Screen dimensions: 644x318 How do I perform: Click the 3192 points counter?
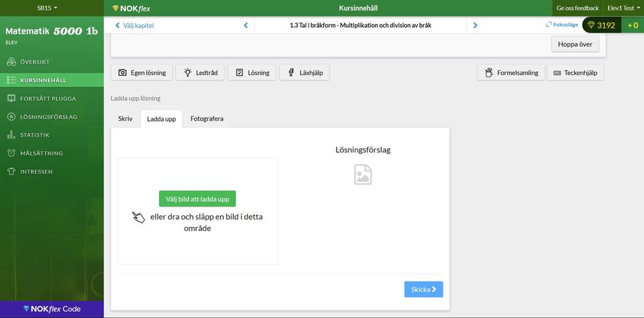(x=606, y=25)
